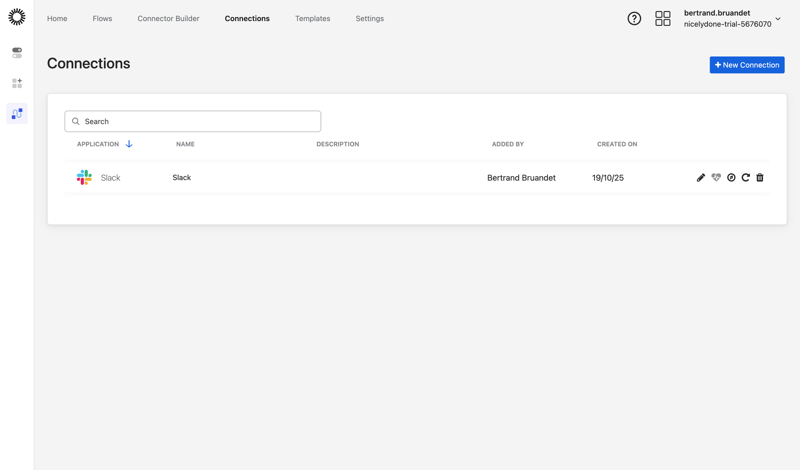Click the grey Slack application label
The image size is (800, 470).
point(110,178)
